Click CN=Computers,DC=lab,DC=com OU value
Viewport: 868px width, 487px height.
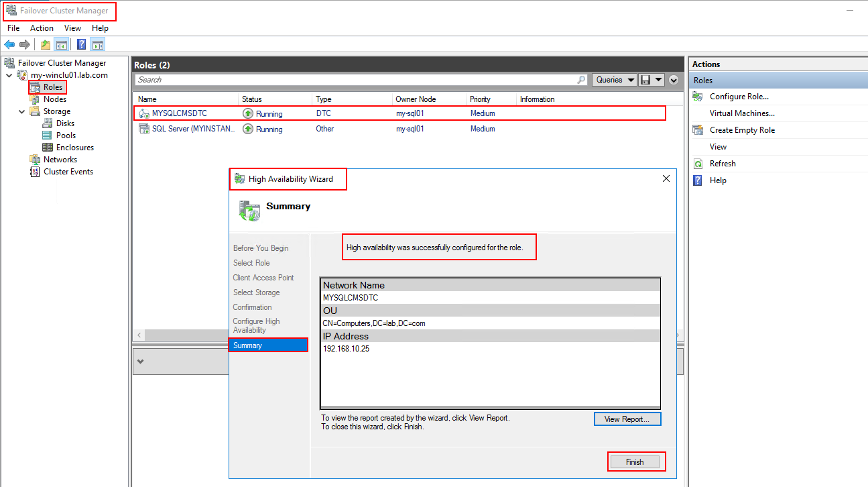tap(374, 323)
